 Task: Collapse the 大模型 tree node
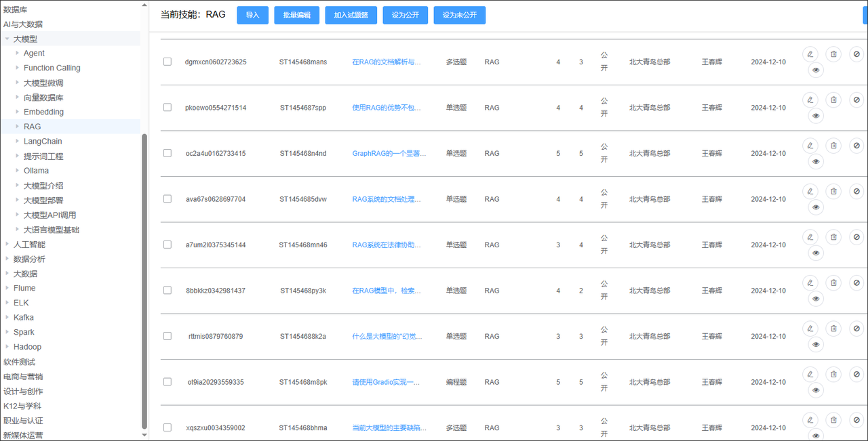click(x=7, y=39)
